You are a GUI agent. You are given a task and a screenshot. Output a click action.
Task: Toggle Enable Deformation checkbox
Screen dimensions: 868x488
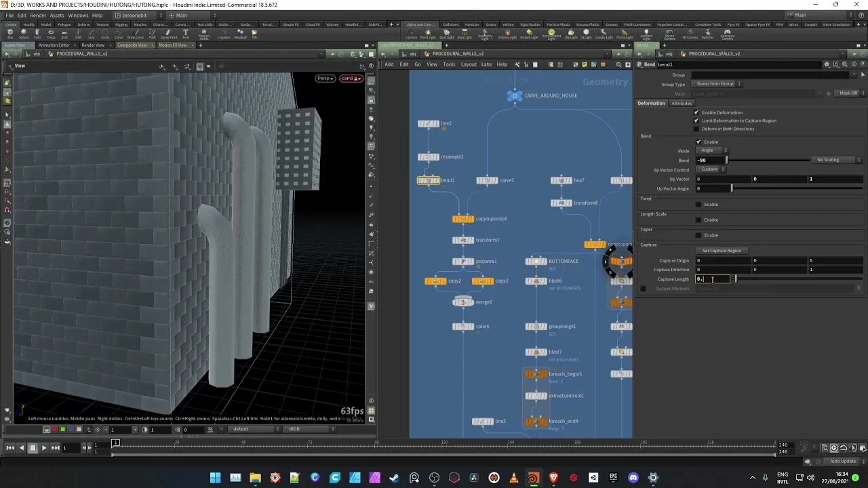(696, 113)
